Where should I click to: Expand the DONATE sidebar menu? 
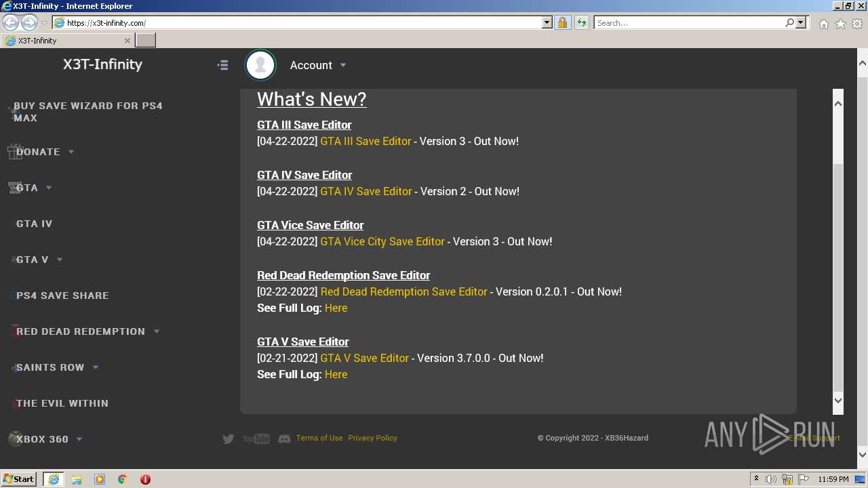(71, 152)
